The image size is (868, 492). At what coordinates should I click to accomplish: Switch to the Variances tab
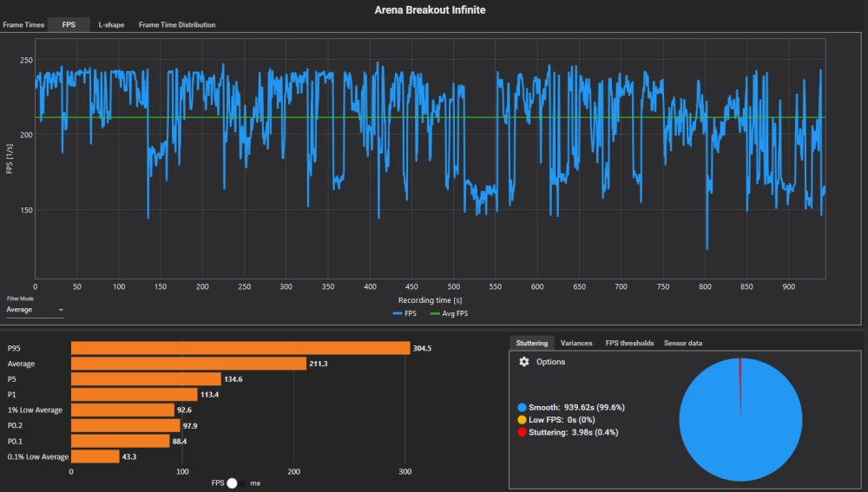(576, 344)
